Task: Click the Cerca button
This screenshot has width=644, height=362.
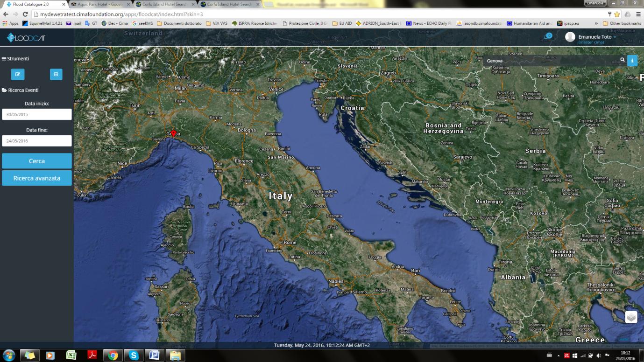Action: pyautogui.click(x=37, y=161)
